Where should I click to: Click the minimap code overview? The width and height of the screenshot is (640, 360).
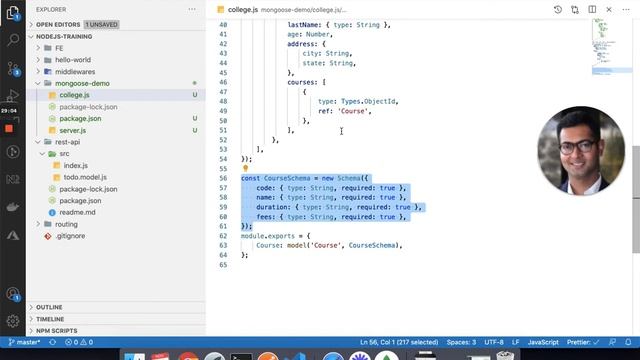point(611,47)
